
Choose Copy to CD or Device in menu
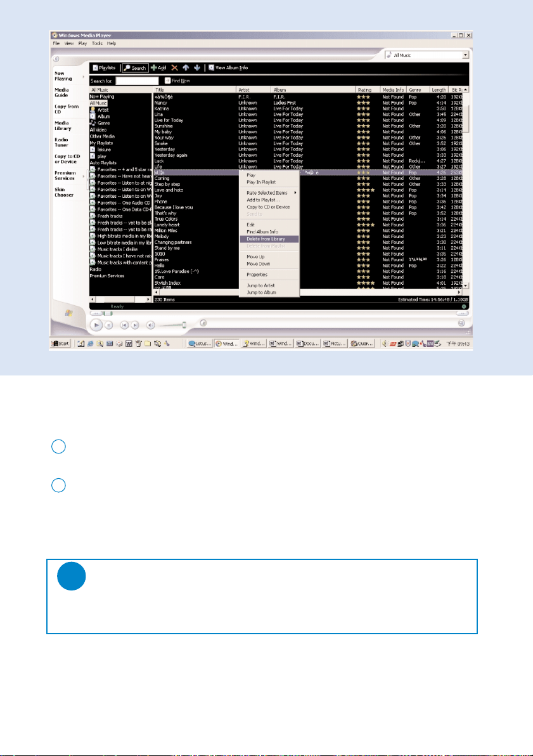[x=269, y=207]
